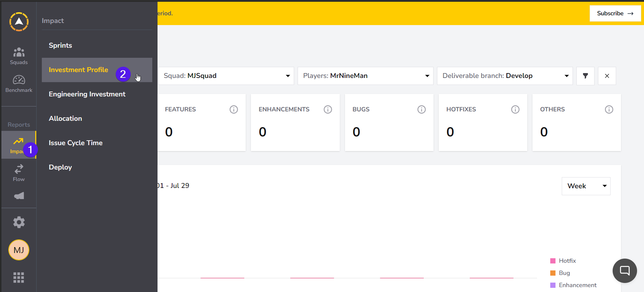Viewport: 644px width, 292px height.
Task: Select Allocation menu item
Action: point(97,119)
